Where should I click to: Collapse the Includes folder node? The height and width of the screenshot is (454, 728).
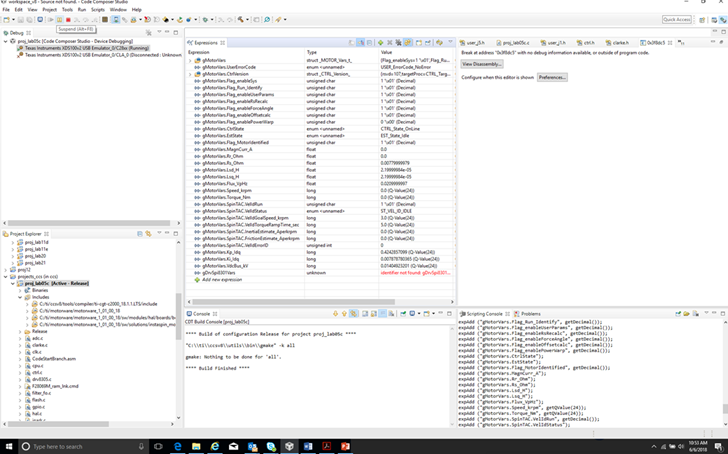click(20, 297)
